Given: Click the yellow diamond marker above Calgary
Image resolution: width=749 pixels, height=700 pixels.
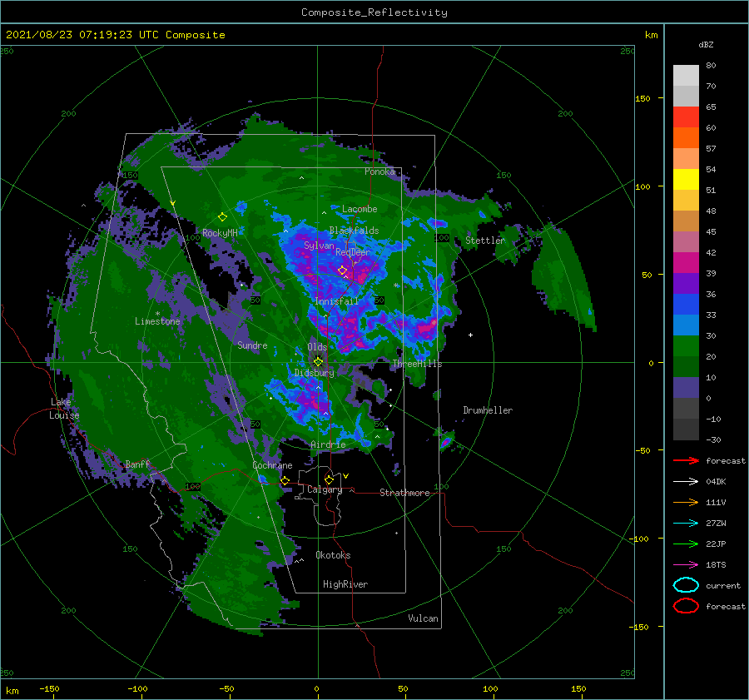Looking at the screenshot, I should pos(329,479).
